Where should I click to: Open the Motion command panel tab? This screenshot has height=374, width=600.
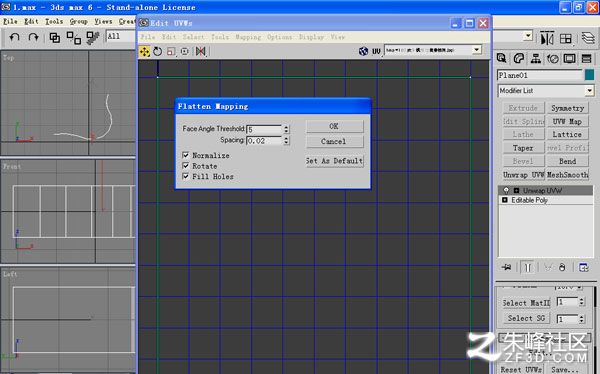pyautogui.click(x=553, y=58)
